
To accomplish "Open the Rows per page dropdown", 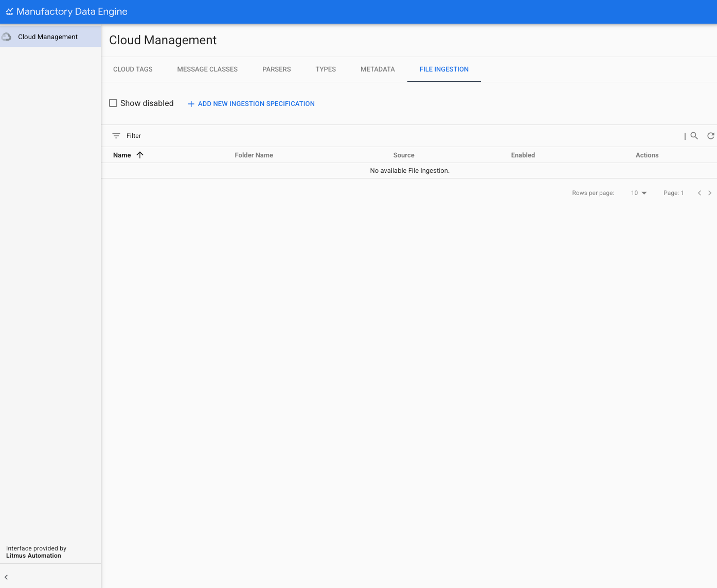I will point(638,193).
